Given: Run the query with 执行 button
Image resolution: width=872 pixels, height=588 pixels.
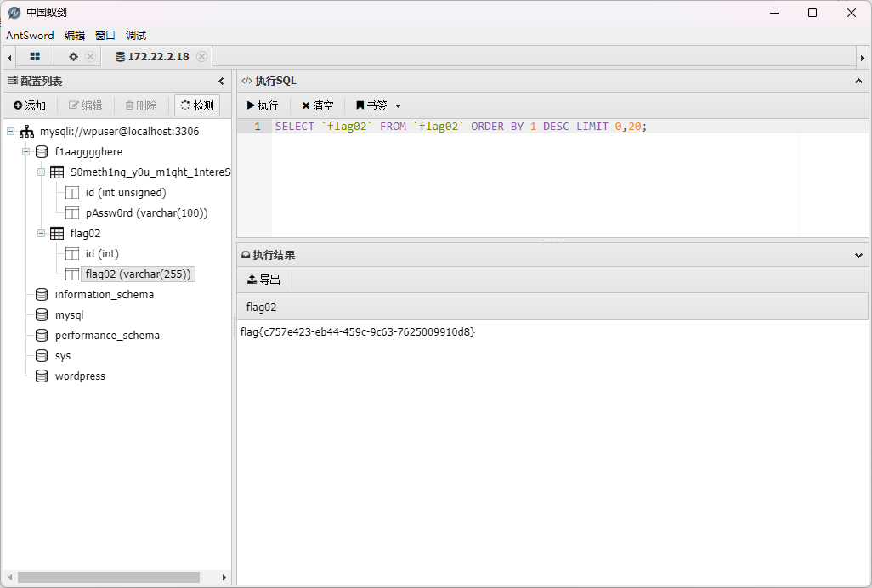Looking at the screenshot, I should point(263,105).
